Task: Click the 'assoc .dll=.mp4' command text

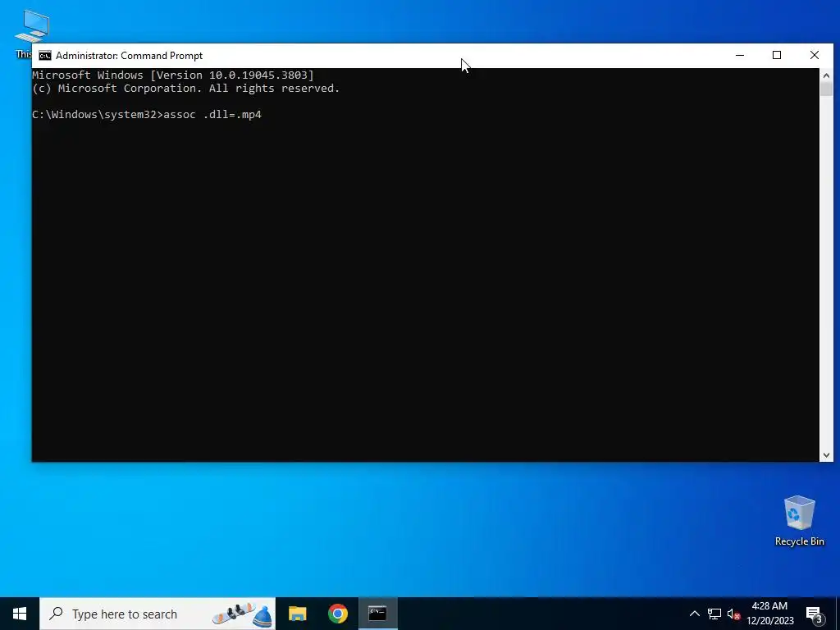Action: click(212, 115)
